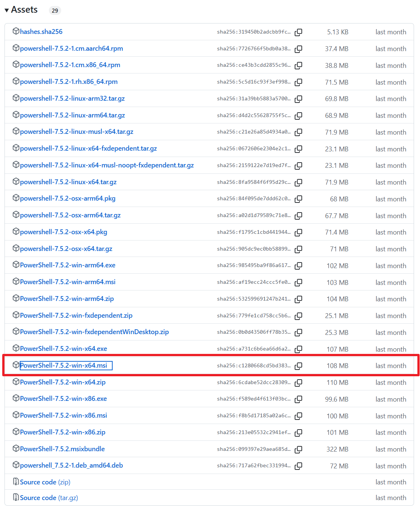Download PowerShell-7.5.2-win-fxdependentWinDesktop.zip

coord(95,332)
